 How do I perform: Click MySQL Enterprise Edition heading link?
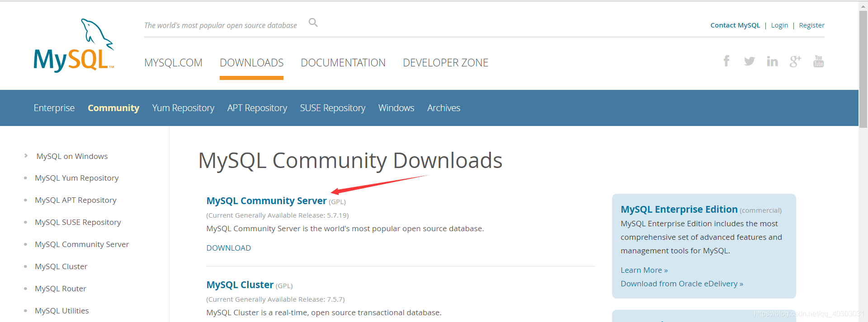pyautogui.click(x=679, y=210)
